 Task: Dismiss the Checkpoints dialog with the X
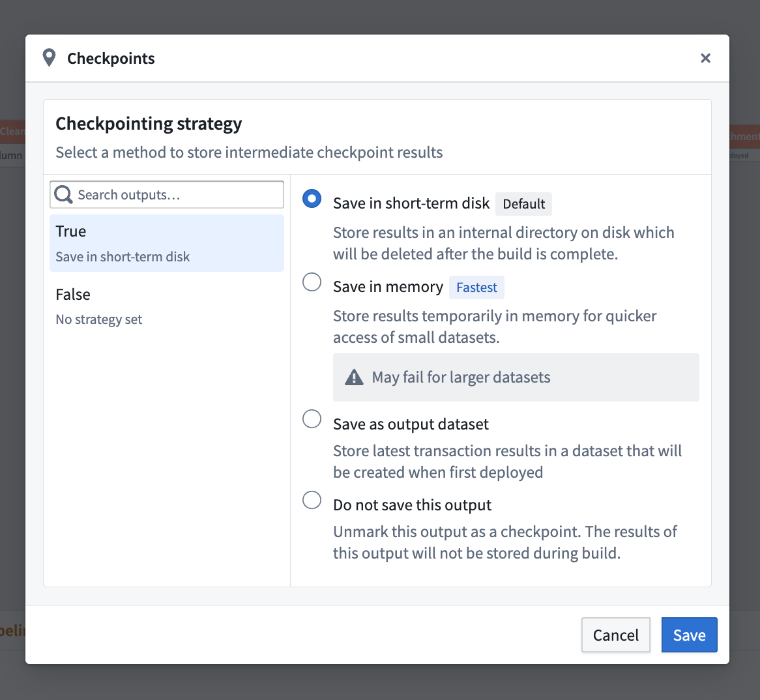point(705,58)
